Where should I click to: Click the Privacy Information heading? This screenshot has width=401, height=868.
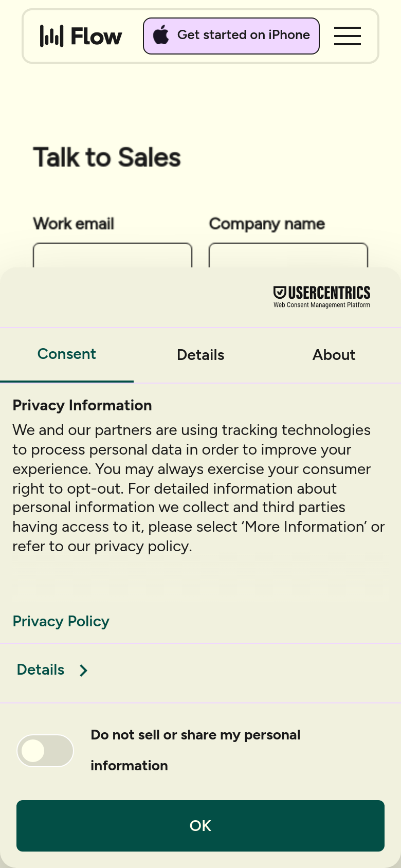tap(82, 405)
